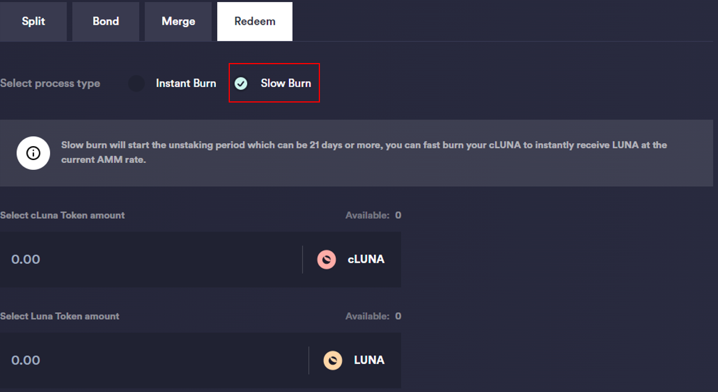This screenshot has width=718, height=392.
Task: Select the Instant Burn radio circle
Action: click(136, 83)
